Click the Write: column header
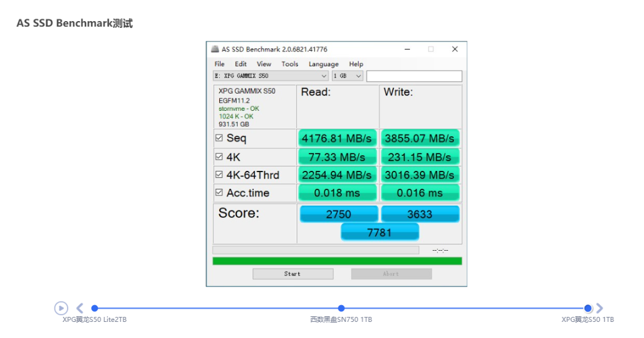644x338 pixels. 398,92
